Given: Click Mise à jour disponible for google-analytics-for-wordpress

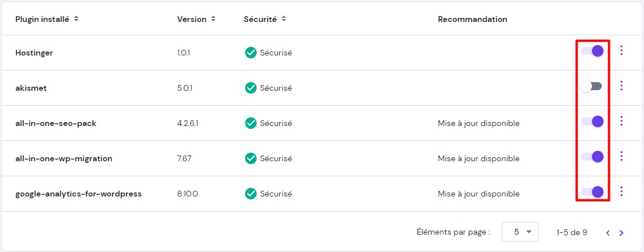Looking at the screenshot, I should [x=479, y=194].
